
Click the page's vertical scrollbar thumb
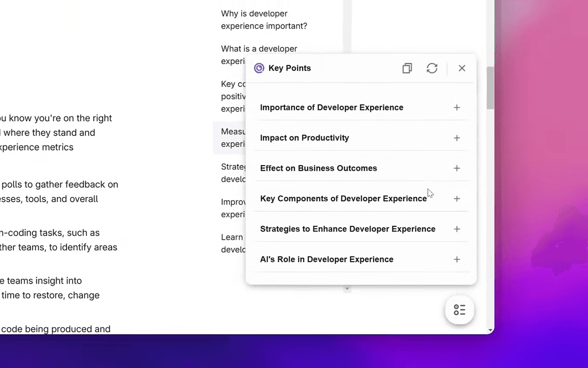[490, 88]
